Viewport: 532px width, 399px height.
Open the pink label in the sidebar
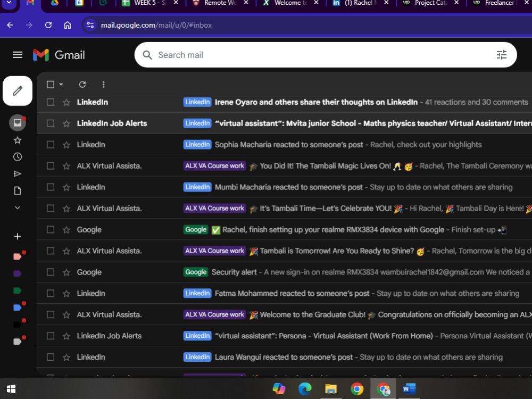(18, 256)
